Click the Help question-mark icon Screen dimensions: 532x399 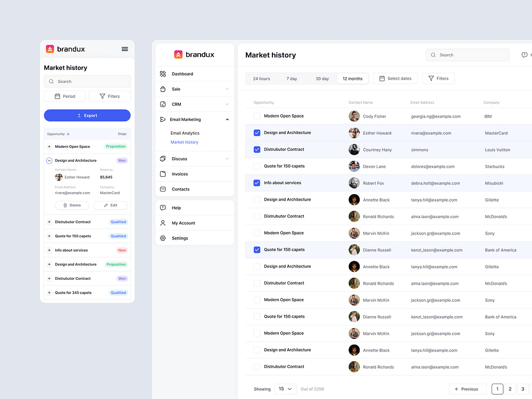pos(163,207)
